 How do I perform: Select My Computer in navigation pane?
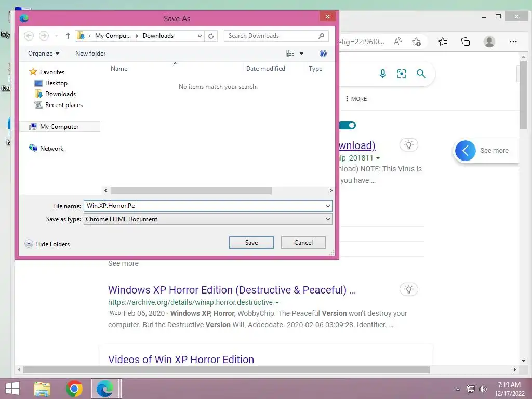pos(60,127)
